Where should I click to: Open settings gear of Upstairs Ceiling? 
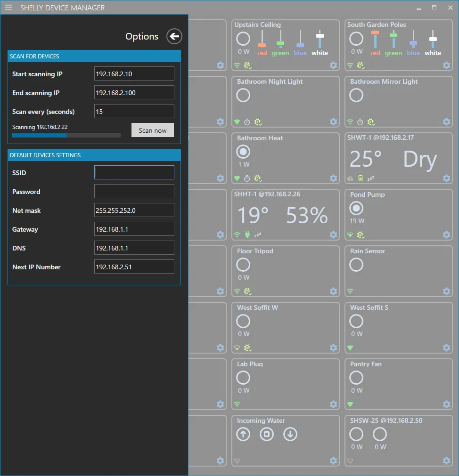tap(333, 65)
